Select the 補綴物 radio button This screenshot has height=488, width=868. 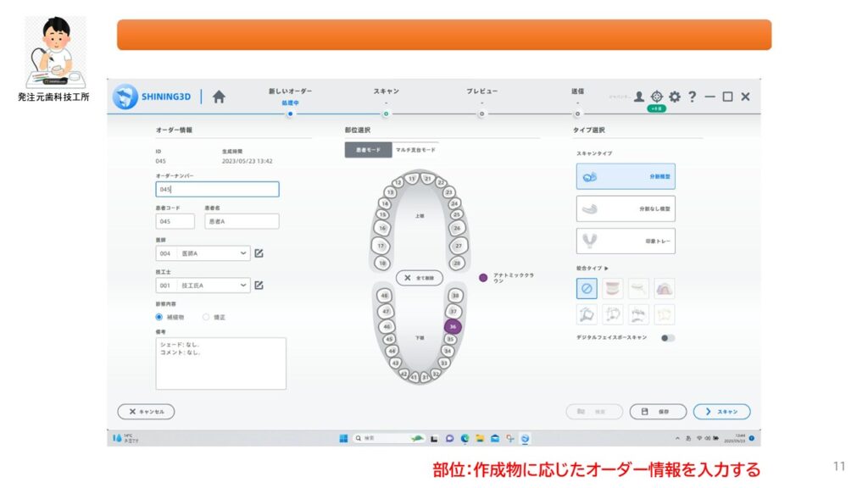[159, 317]
